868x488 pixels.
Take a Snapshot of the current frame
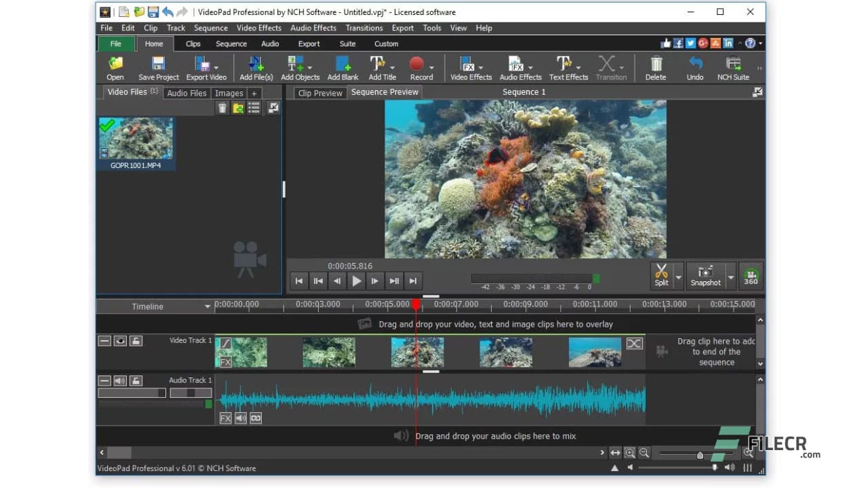pyautogui.click(x=707, y=275)
